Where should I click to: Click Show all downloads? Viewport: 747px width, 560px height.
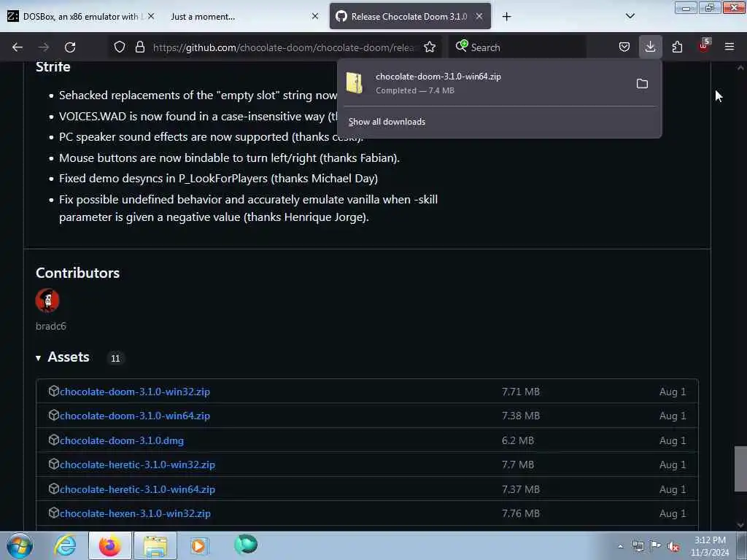coord(387,122)
